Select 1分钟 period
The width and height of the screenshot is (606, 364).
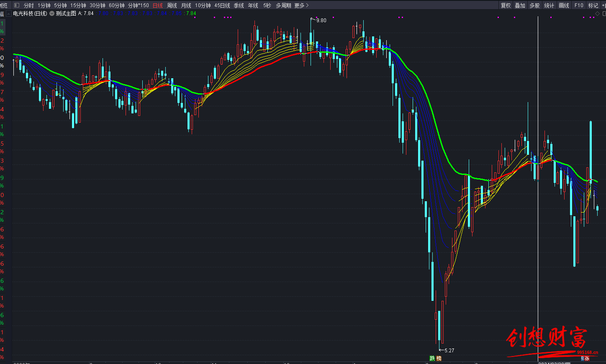44,5
